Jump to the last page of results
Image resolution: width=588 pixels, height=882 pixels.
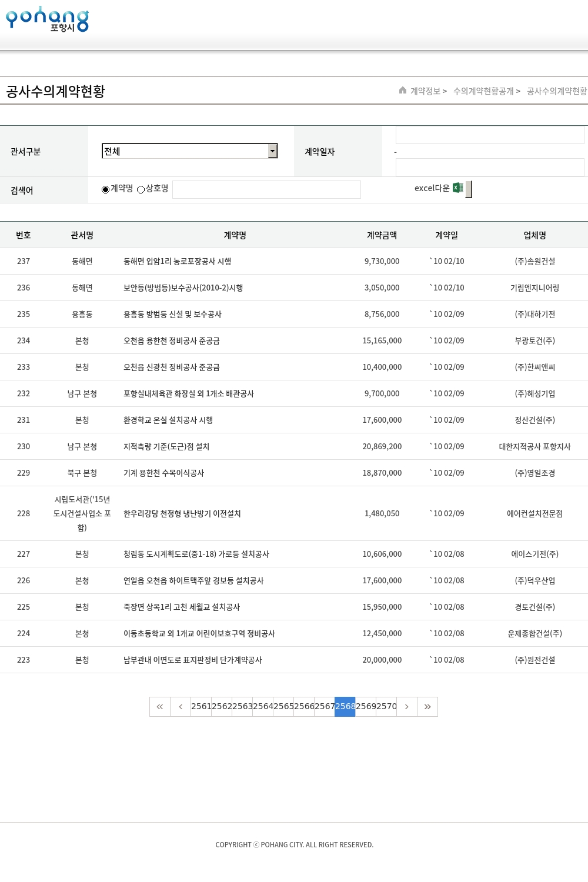(x=427, y=707)
